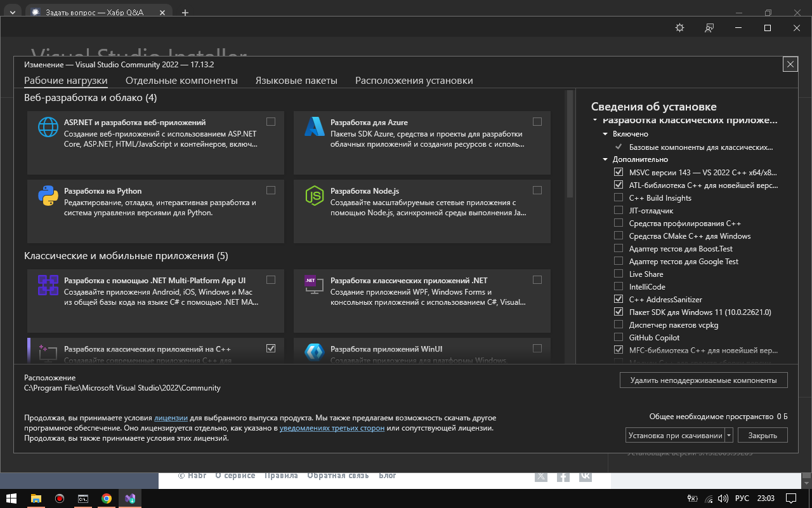The image size is (812, 508).
Task: Close the modification dialog with X
Action: [x=790, y=64]
